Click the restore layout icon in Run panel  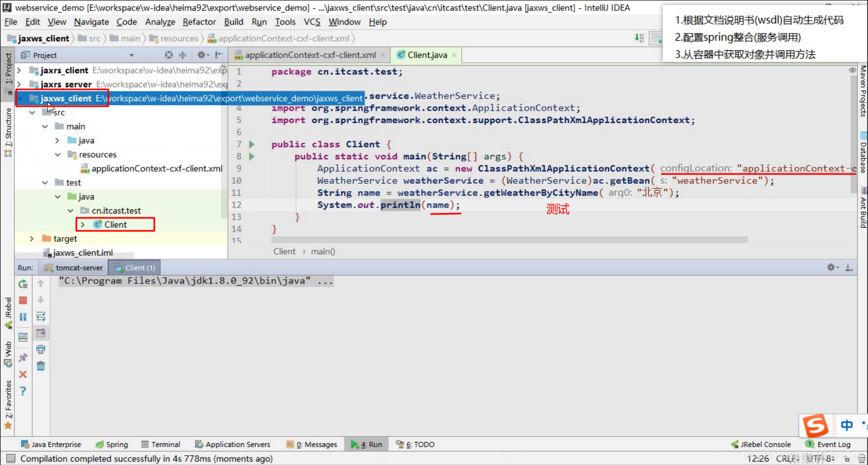(23, 337)
